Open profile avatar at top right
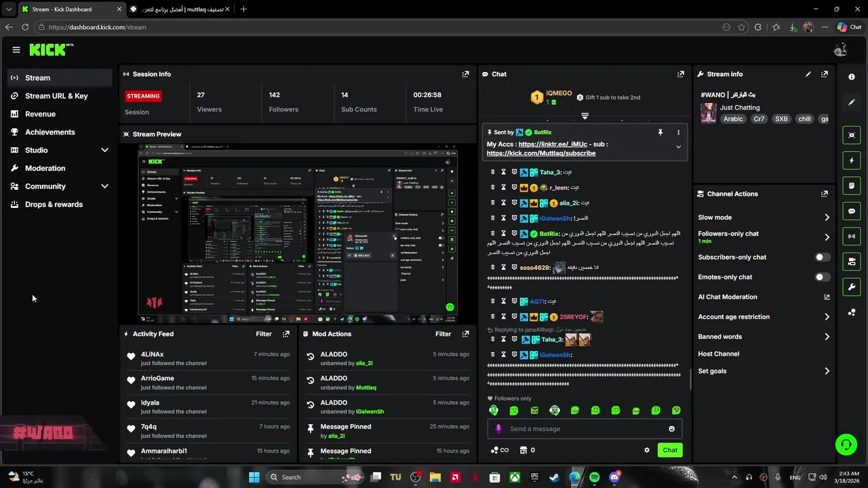Screen dimensions: 868x488 click(x=841, y=49)
